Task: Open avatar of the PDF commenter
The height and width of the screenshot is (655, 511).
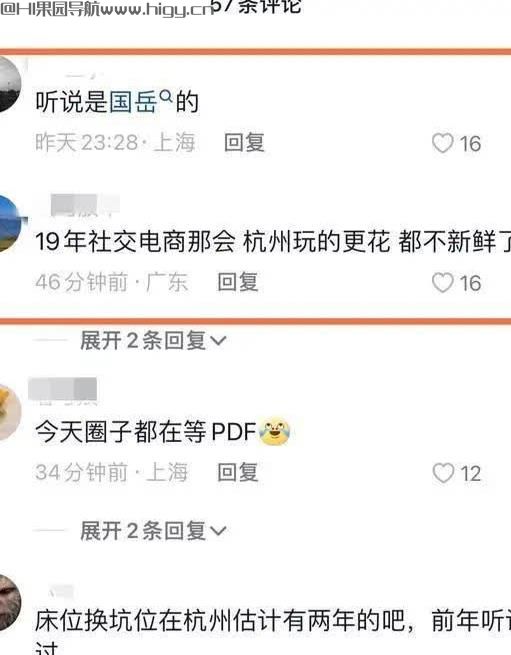Action: click(10, 413)
